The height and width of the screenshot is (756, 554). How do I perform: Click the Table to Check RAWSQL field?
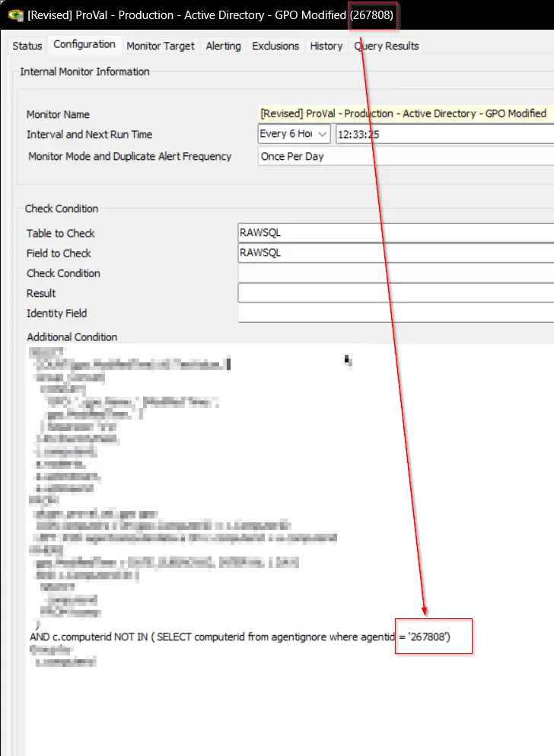396,232
